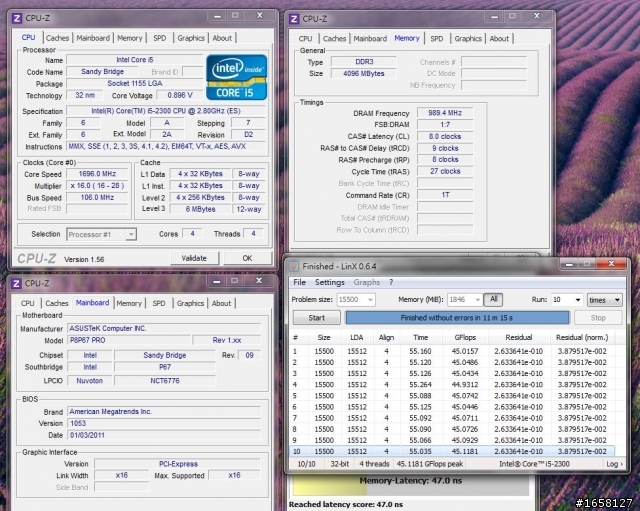Switch to About tab in Memory CPU-Z window

tap(499, 38)
